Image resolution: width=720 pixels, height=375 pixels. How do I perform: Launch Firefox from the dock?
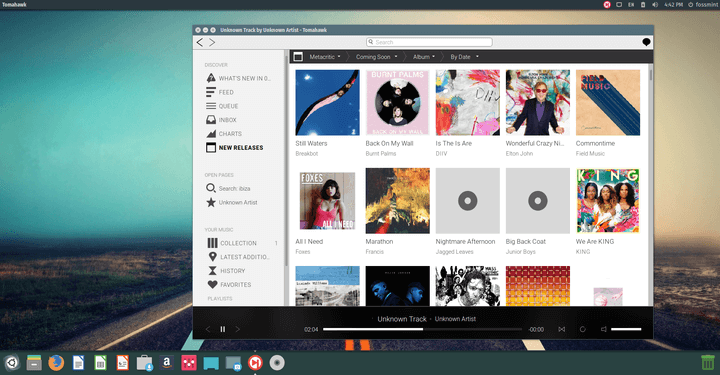[x=56, y=363]
